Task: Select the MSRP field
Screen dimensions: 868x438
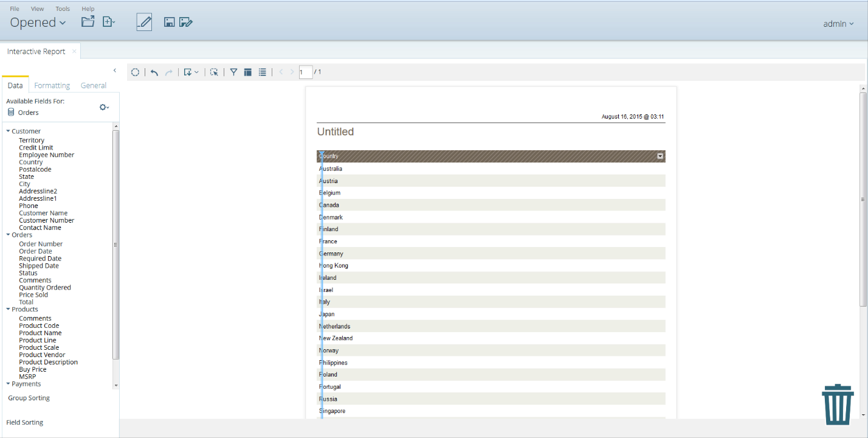Action: (x=27, y=377)
